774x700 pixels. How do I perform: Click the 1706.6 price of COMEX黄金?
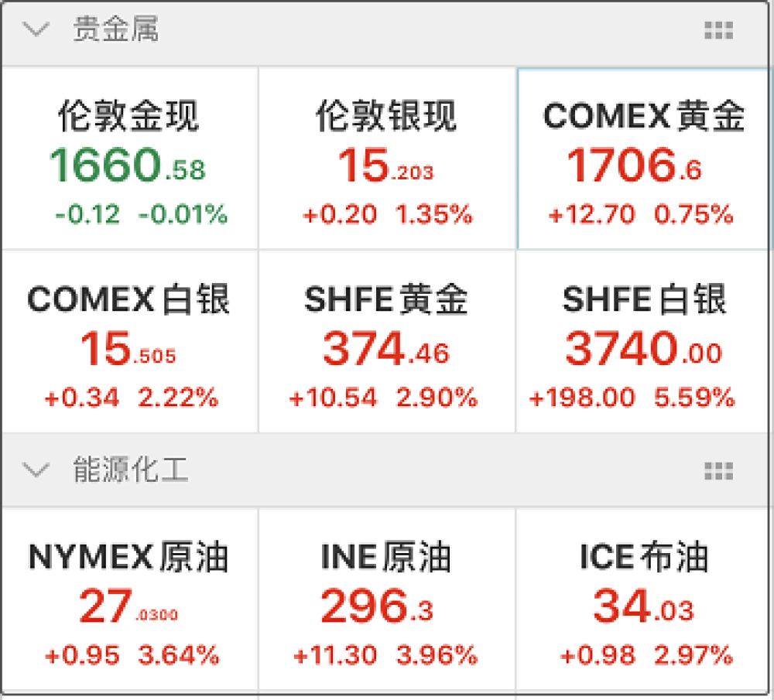coord(635,166)
